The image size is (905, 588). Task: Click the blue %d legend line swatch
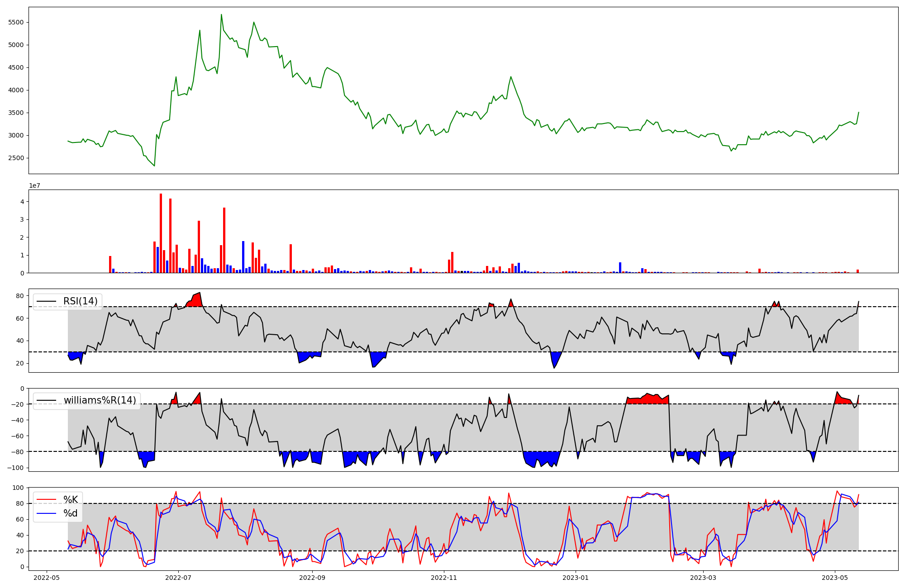(46, 513)
